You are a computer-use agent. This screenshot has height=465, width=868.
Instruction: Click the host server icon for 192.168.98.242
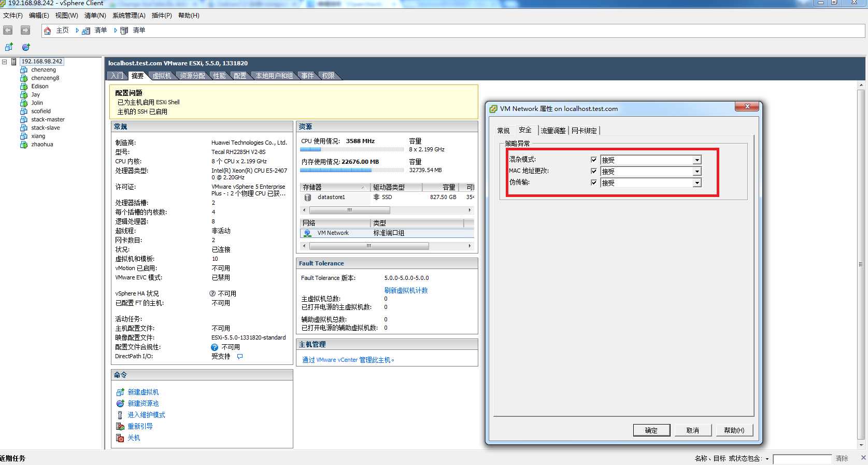(x=14, y=62)
